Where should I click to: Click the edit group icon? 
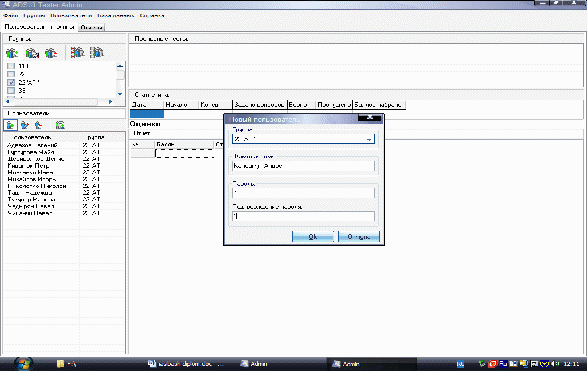click(x=32, y=53)
